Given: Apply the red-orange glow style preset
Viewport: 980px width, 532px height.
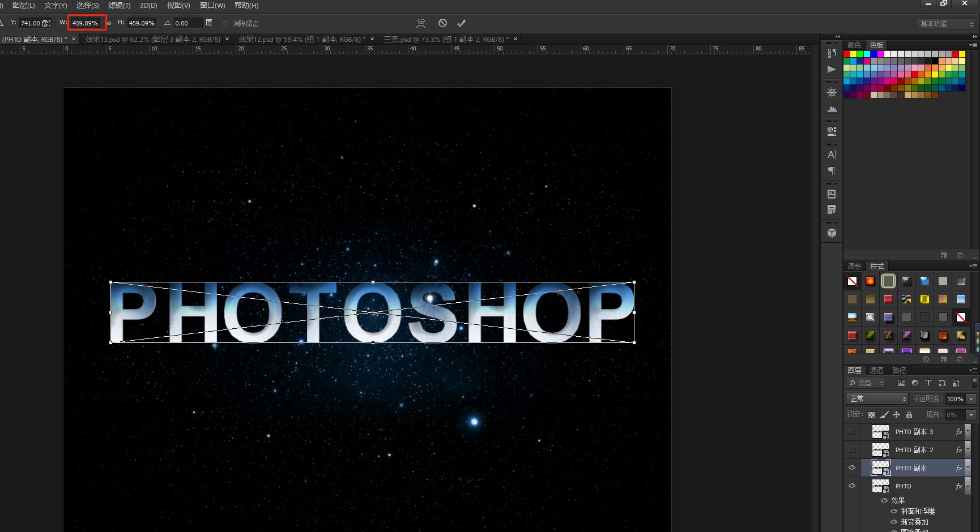Looking at the screenshot, I should click(870, 281).
